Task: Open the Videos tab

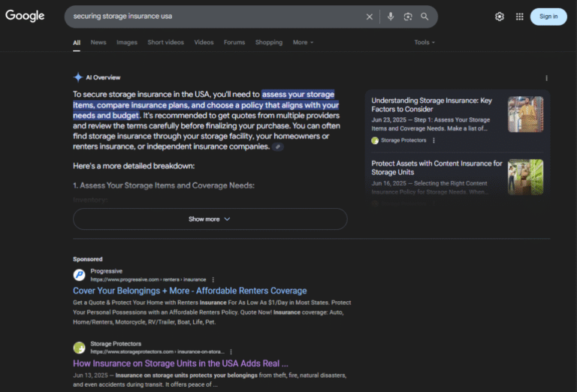Action: pyautogui.click(x=204, y=42)
